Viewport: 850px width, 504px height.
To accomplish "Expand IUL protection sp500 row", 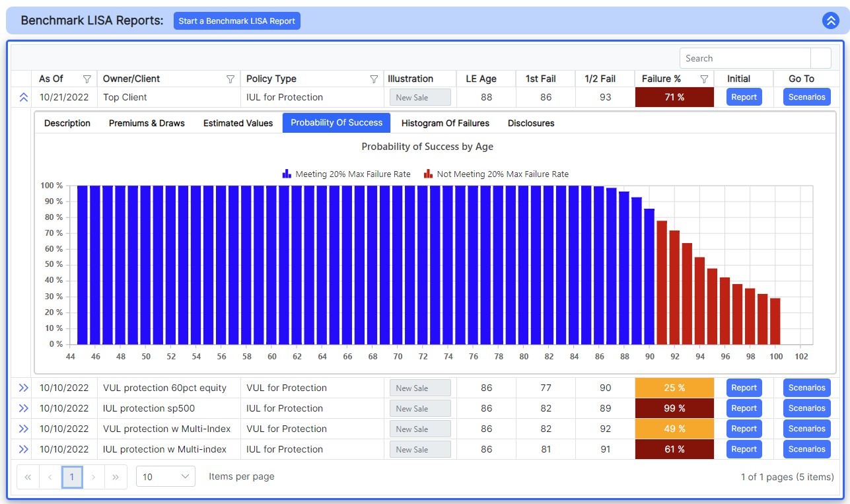I will click(23, 408).
